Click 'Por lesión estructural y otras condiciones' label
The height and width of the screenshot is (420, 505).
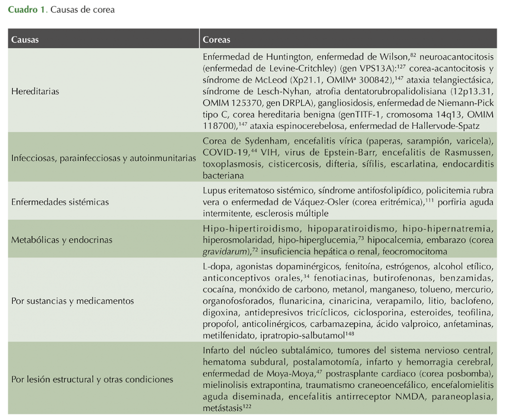[92, 380]
